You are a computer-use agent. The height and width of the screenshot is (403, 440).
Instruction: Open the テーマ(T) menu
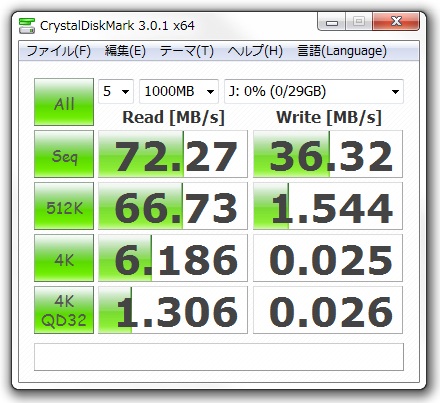pos(187,51)
